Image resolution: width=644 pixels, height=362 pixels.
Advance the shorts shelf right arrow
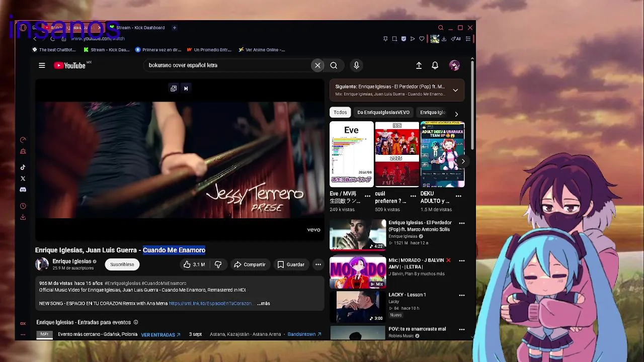[463, 161]
